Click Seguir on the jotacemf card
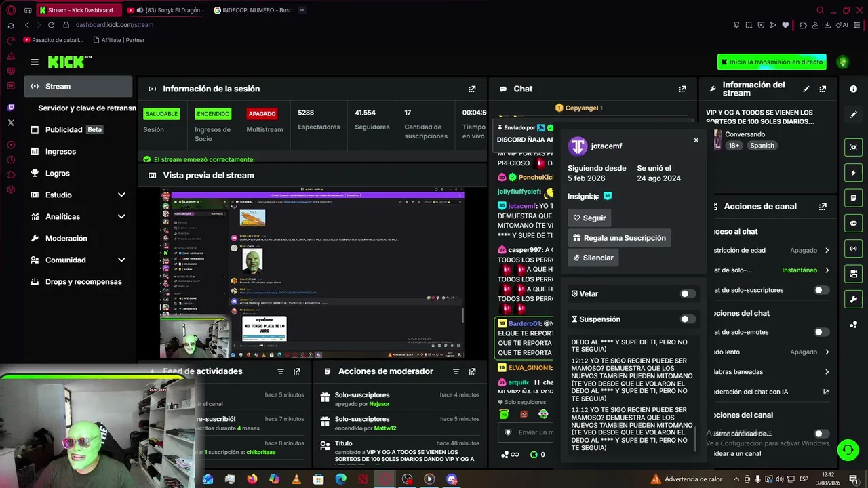This screenshot has height=488, width=868. click(x=589, y=218)
